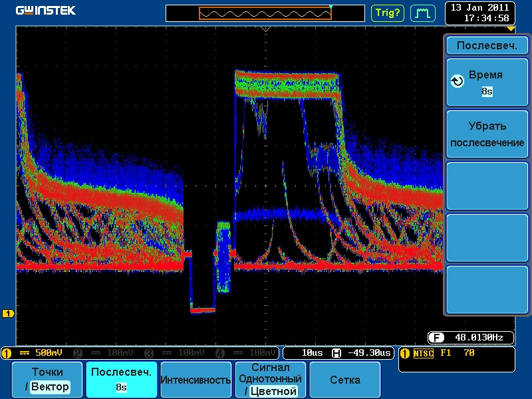Select the horizontal trigger position marker atop the grid
Screen dimensions: 532x399
265,29
